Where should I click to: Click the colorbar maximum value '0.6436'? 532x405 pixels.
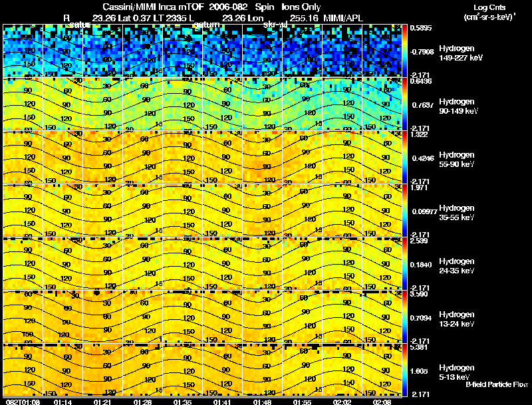(x=421, y=81)
